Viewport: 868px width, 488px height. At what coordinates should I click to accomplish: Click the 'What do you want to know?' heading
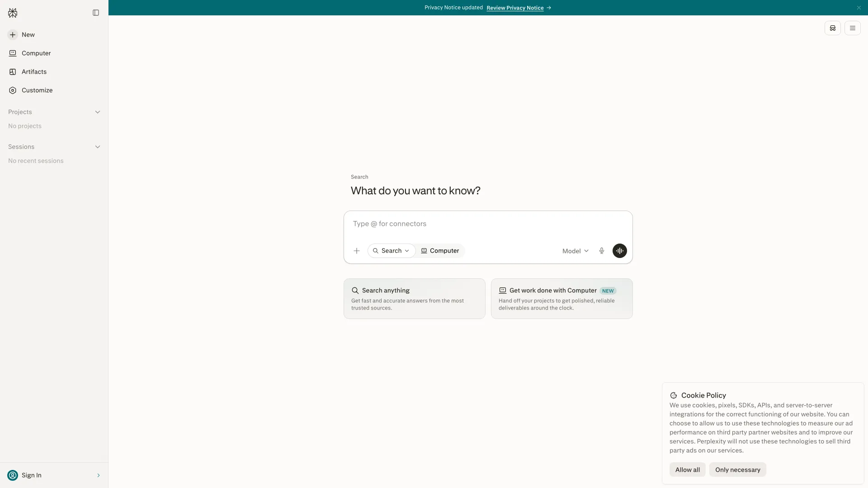pyautogui.click(x=415, y=191)
